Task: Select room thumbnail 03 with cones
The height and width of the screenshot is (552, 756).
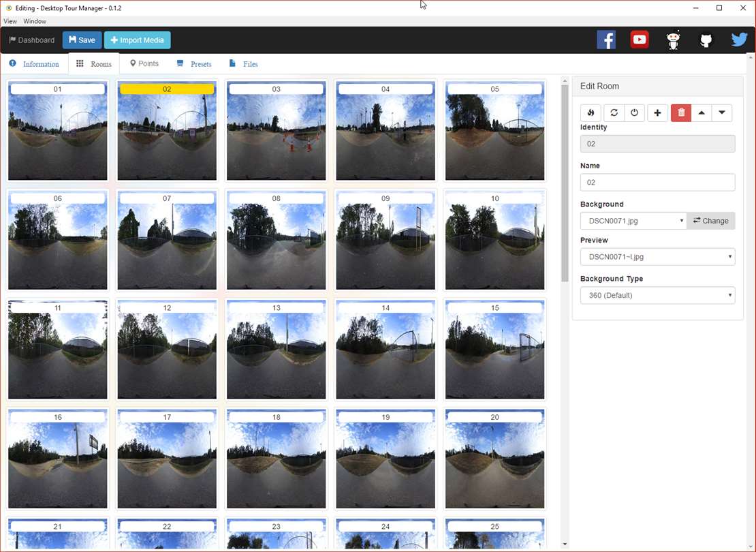Action: point(277,130)
